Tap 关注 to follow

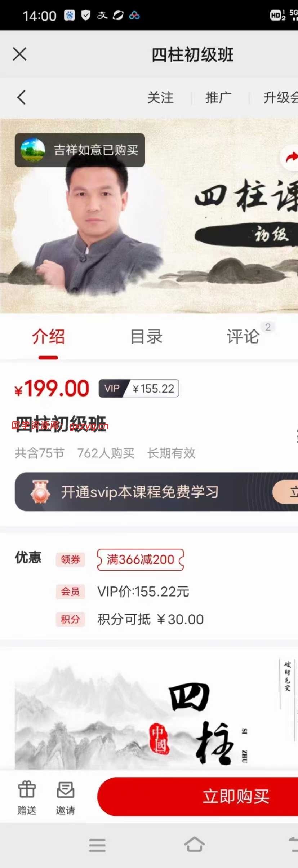[161, 98]
